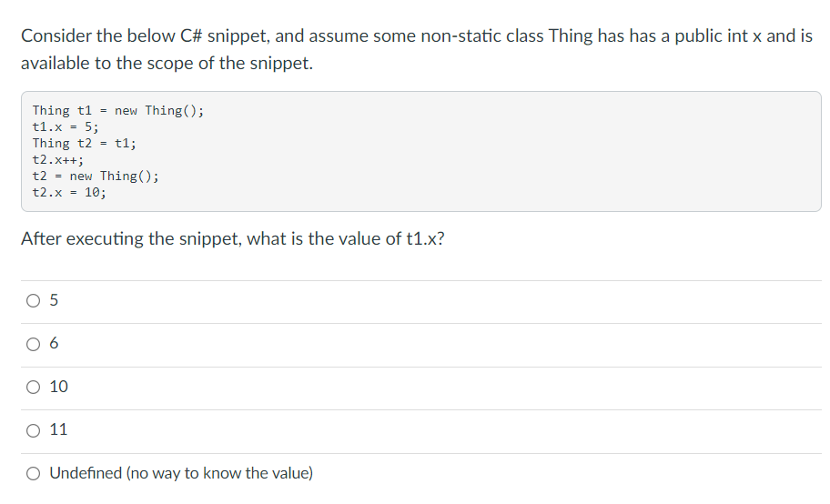Click the code line "t1.x = 5;"
The width and height of the screenshot is (830, 504).
66,126
